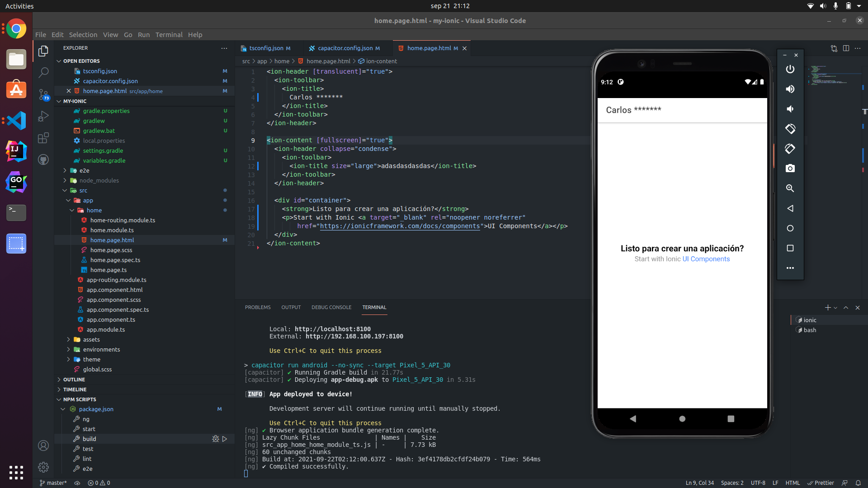
Task: Click the Split Editor Right icon
Action: 846,48
